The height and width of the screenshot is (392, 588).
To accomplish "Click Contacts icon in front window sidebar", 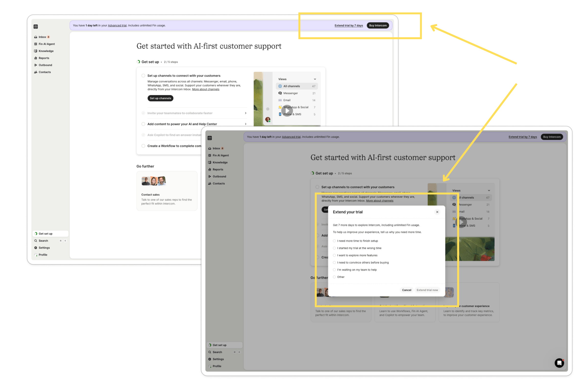I will (209, 184).
